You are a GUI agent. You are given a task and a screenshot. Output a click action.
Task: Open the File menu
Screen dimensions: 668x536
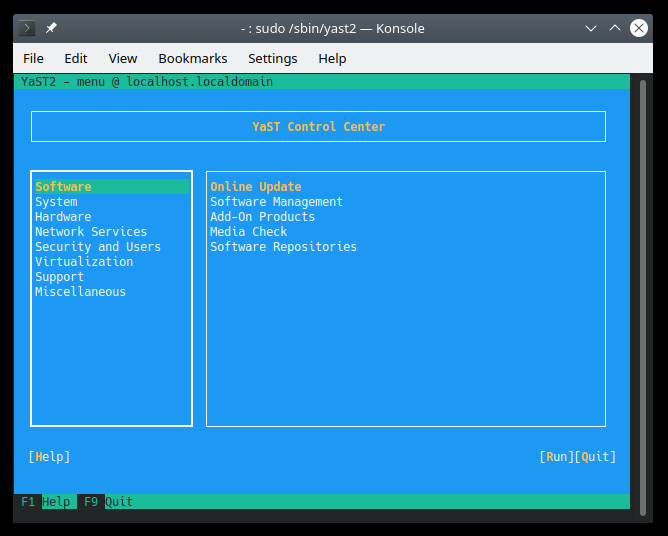(x=33, y=58)
